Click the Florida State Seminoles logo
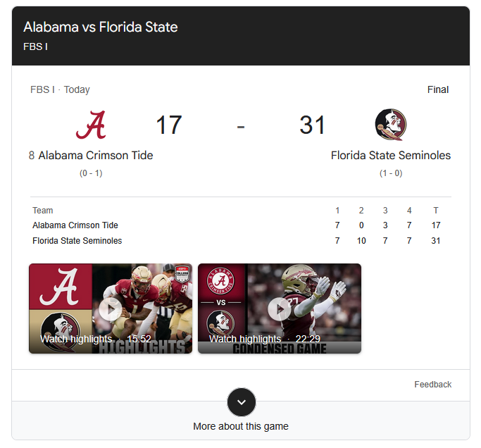The image size is (481, 448). coord(391,125)
